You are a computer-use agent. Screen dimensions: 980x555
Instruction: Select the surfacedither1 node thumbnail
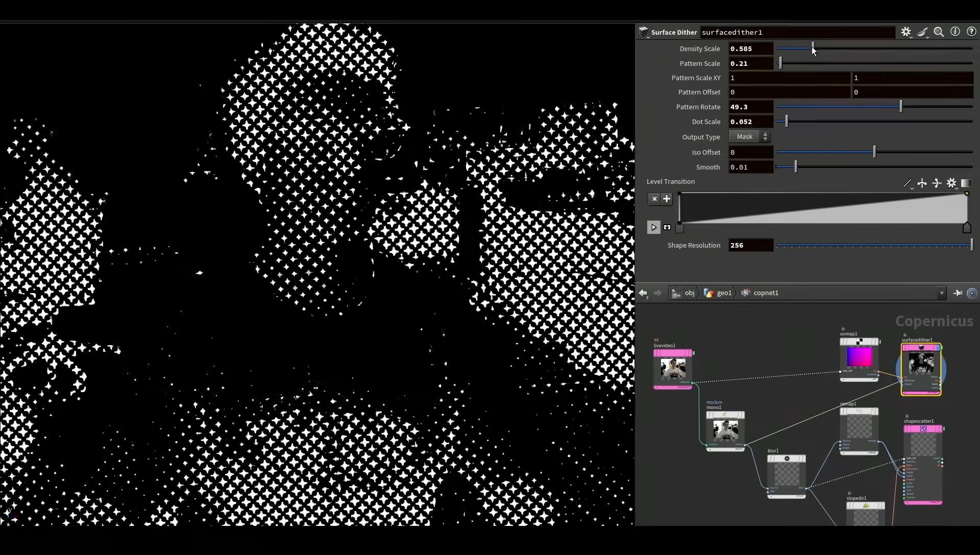(921, 363)
